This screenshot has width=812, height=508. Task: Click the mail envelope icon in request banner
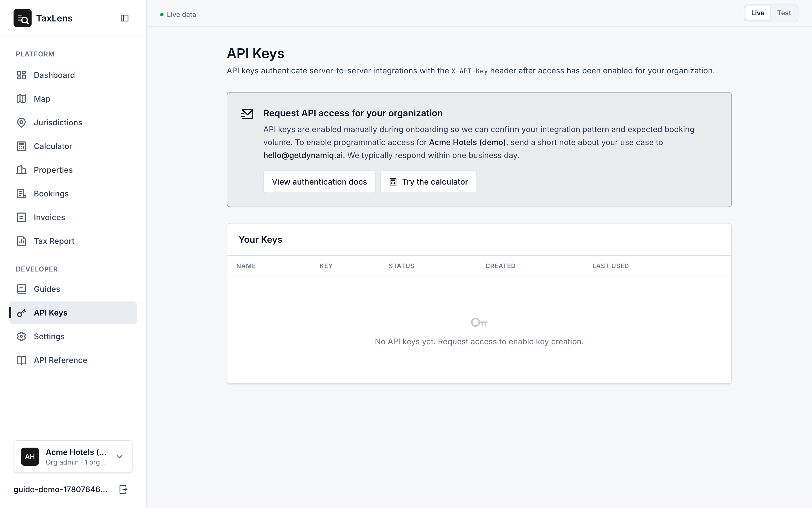pos(247,114)
